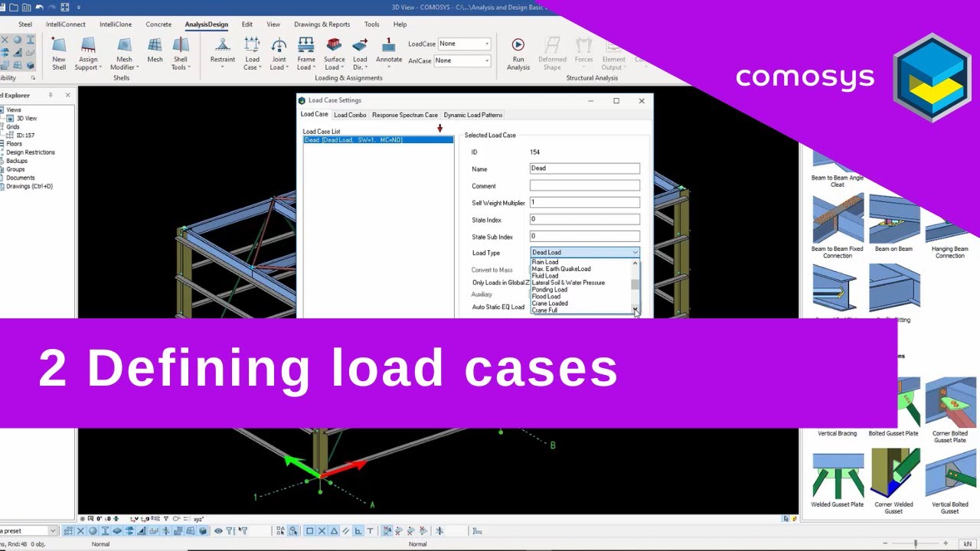Click the Comment input field
Viewport: 980px width, 551px height.
(585, 185)
